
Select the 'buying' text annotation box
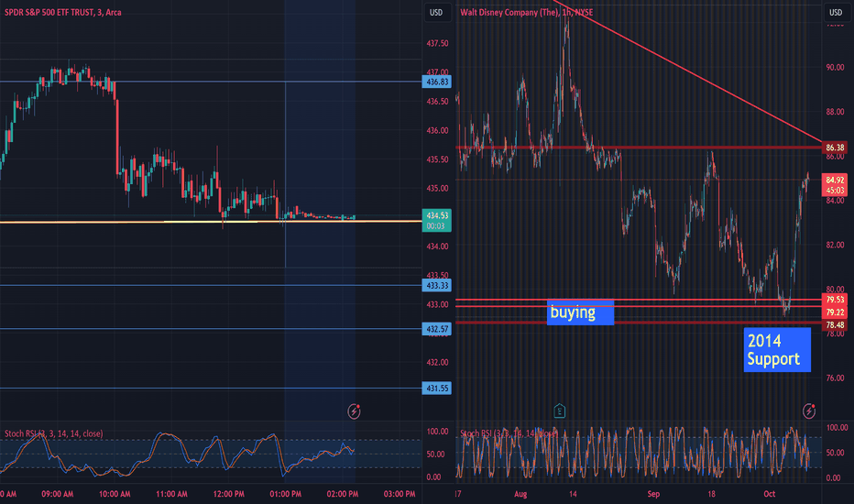[x=580, y=312]
